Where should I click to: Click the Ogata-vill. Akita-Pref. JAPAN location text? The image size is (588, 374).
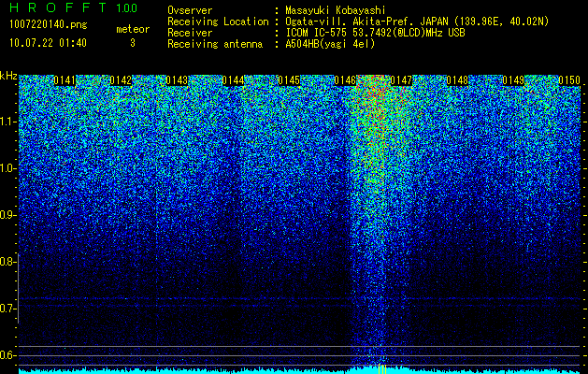[417, 22]
